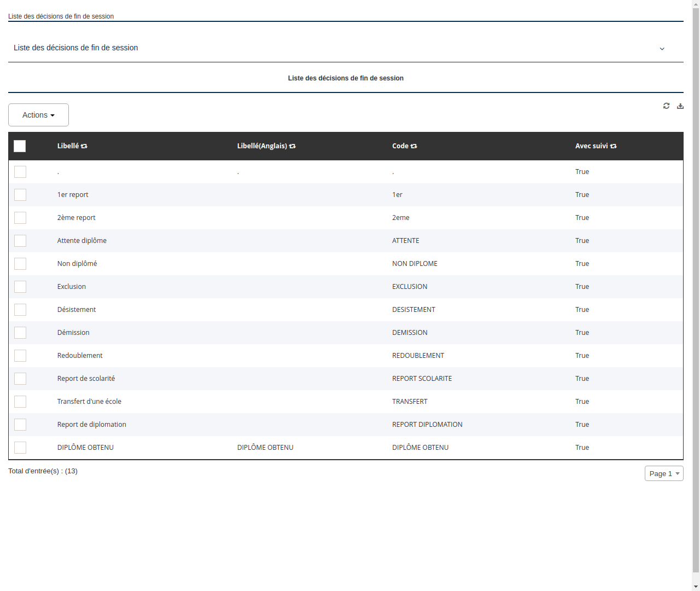
Task: Click the download/export icon at top right
Action: click(x=680, y=106)
